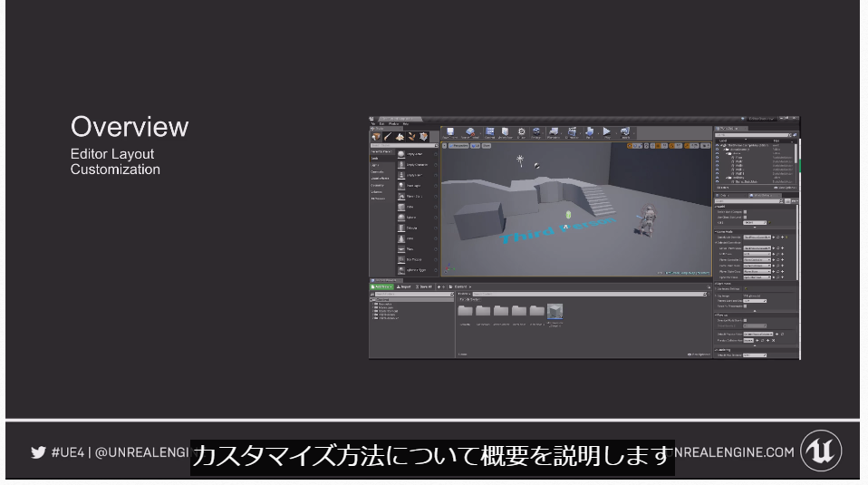Pick the Player Start item icon
Image resolution: width=868 pixels, height=485 pixels.
pos(401,197)
